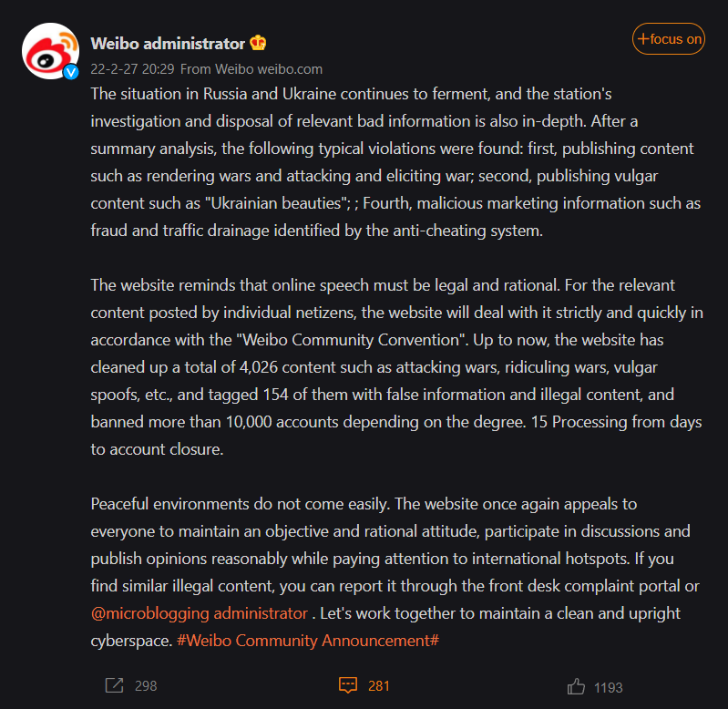Click the repost share arrow icon
This screenshot has width=728, height=709.
[114, 685]
